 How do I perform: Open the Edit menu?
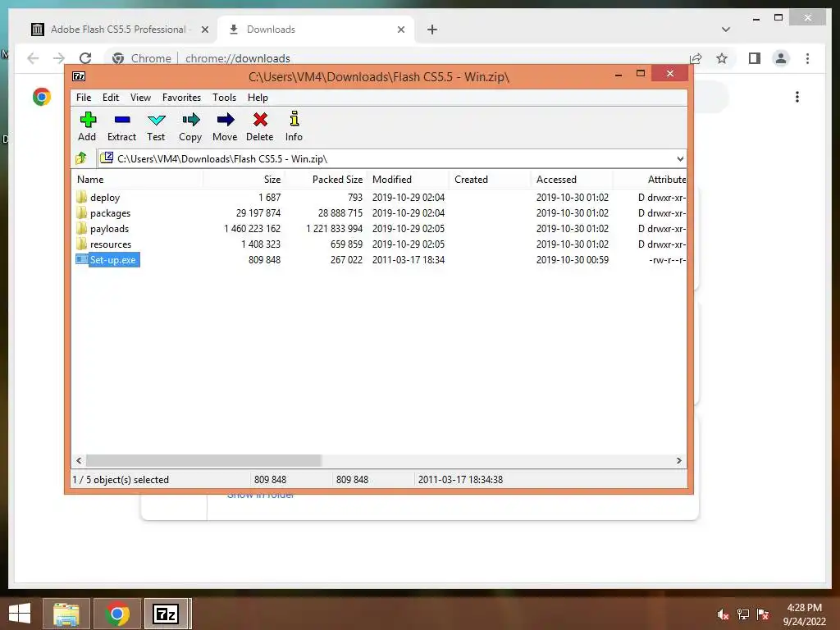pos(111,98)
